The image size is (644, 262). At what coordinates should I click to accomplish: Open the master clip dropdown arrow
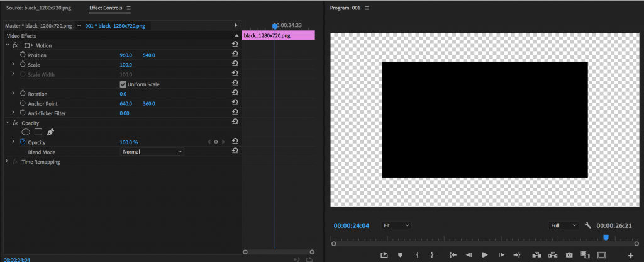pos(79,25)
